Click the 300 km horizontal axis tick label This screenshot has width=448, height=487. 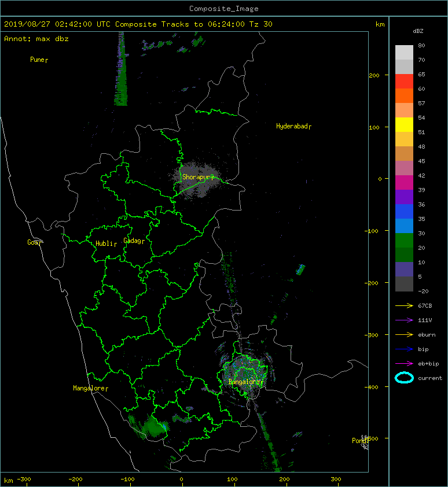[336, 479]
